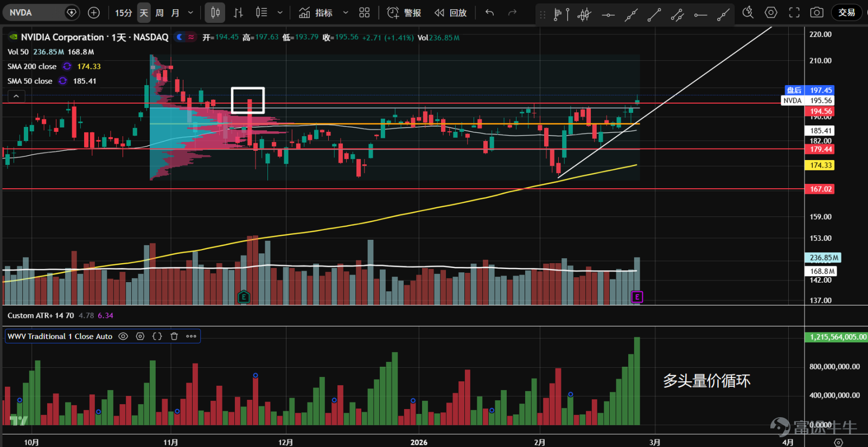Collapse the indicator legend with the arrow

[x=16, y=96]
